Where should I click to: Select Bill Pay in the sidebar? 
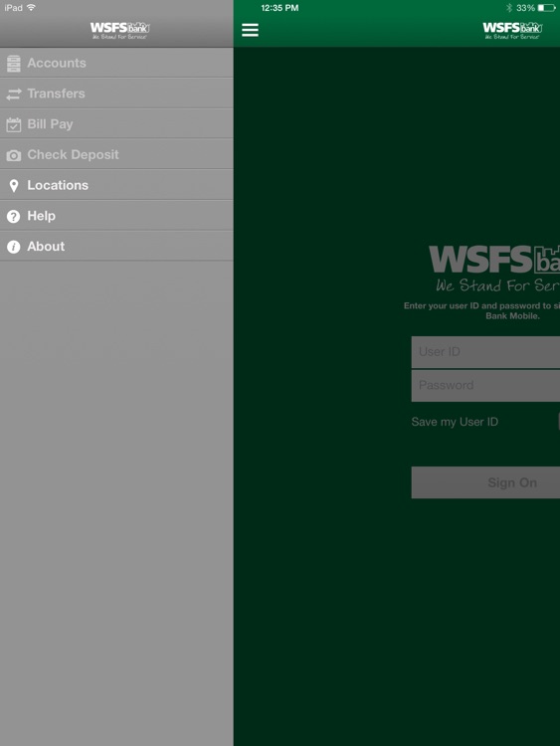tap(116, 123)
